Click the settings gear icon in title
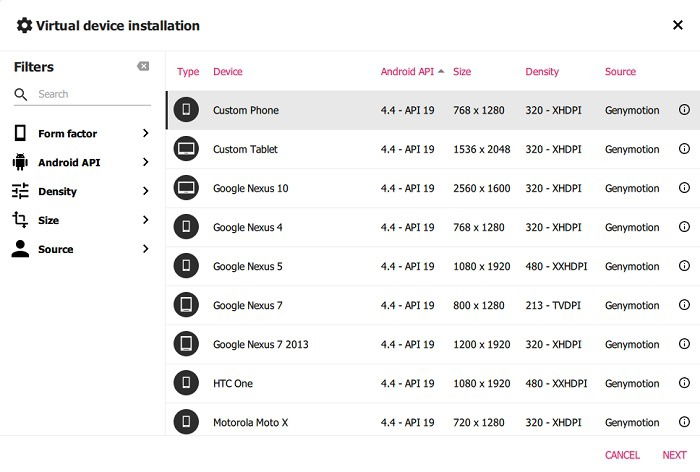The width and height of the screenshot is (700, 472). pyautogui.click(x=24, y=25)
